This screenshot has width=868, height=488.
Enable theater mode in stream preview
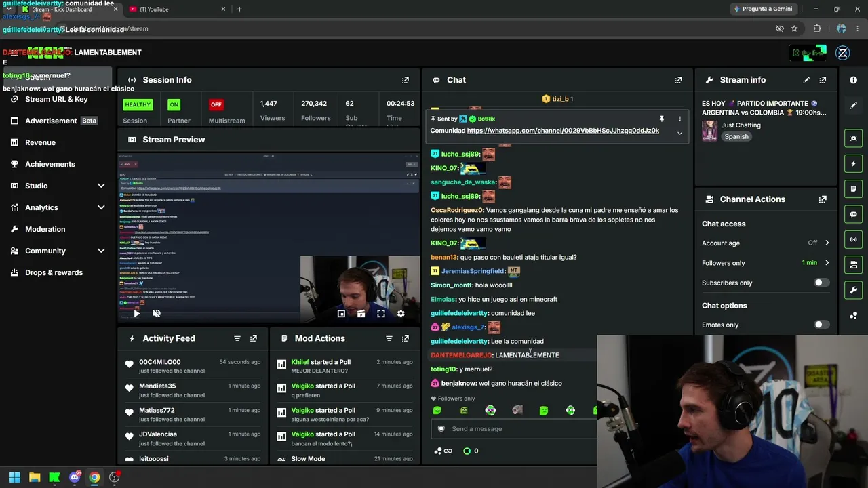361,313
